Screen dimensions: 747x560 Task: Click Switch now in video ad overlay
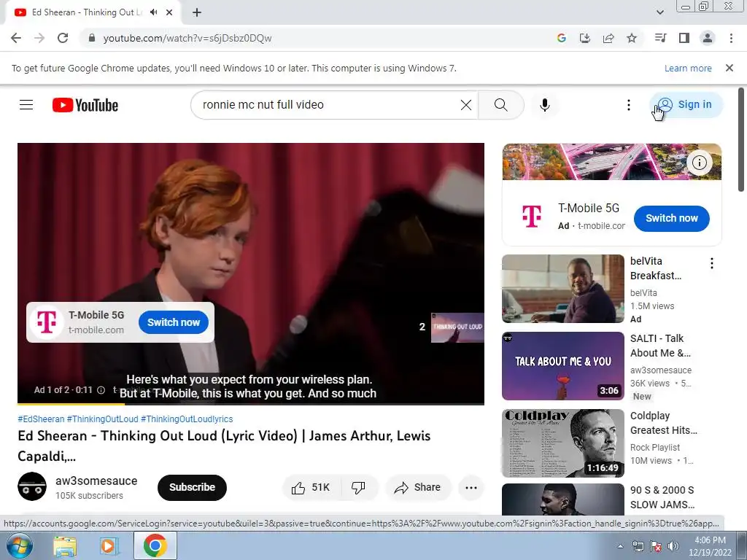point(174,322)
